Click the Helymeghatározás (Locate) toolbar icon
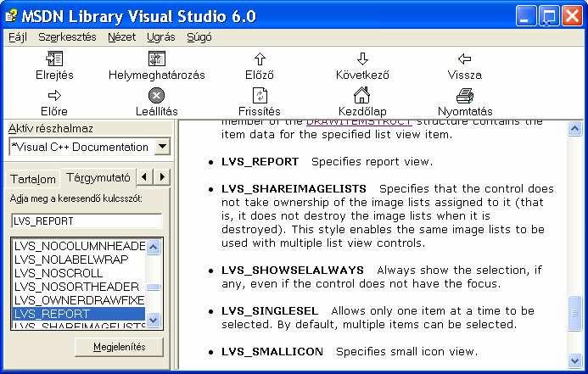The height and width of the screenshot is (374, 588). click(157, 59)
